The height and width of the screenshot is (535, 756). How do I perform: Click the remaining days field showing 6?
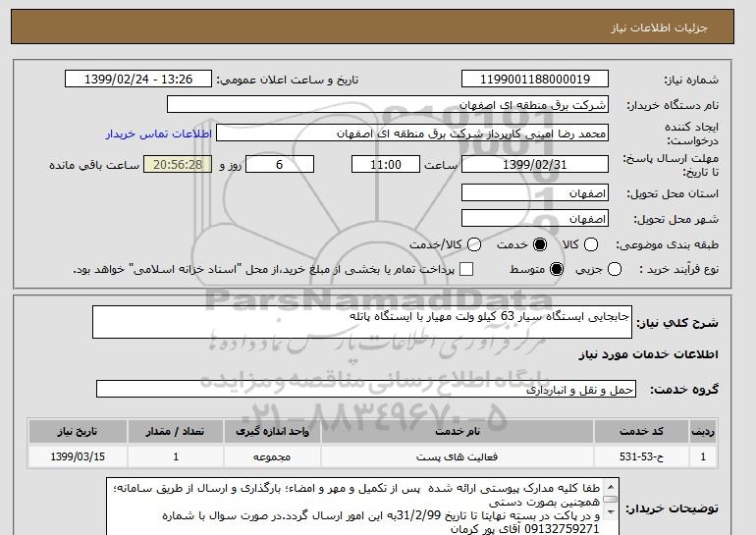coord(280,164)
